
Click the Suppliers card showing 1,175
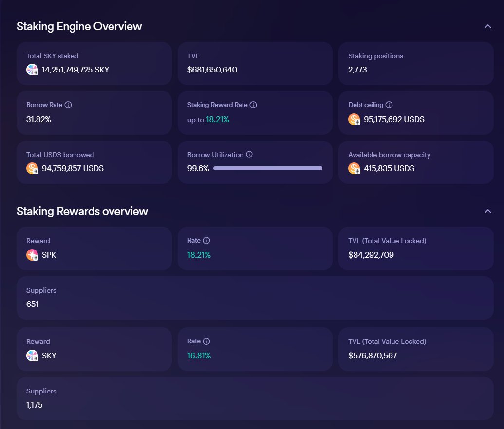(255, 398)
